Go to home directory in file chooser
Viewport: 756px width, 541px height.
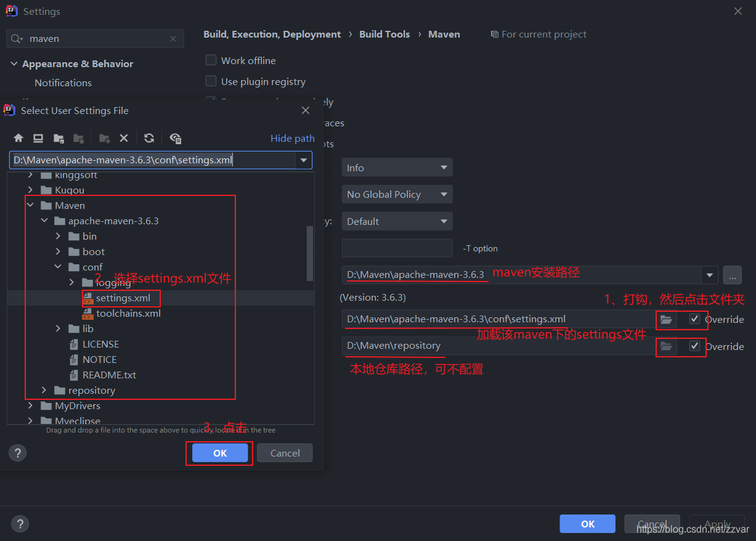point(18,138)
